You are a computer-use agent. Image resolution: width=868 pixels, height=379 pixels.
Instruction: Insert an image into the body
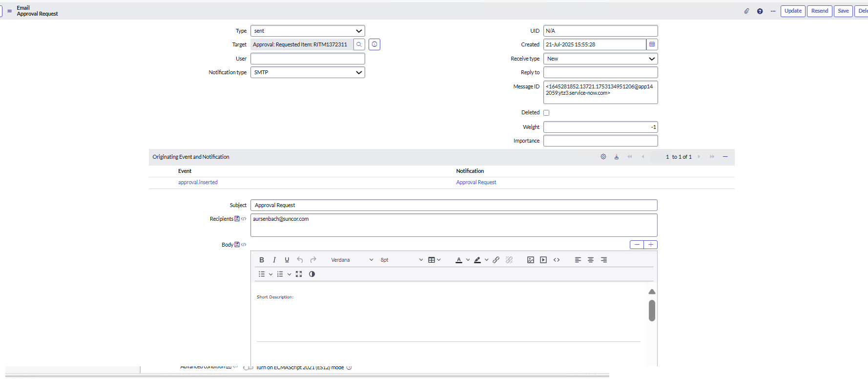tap(531, 260)
